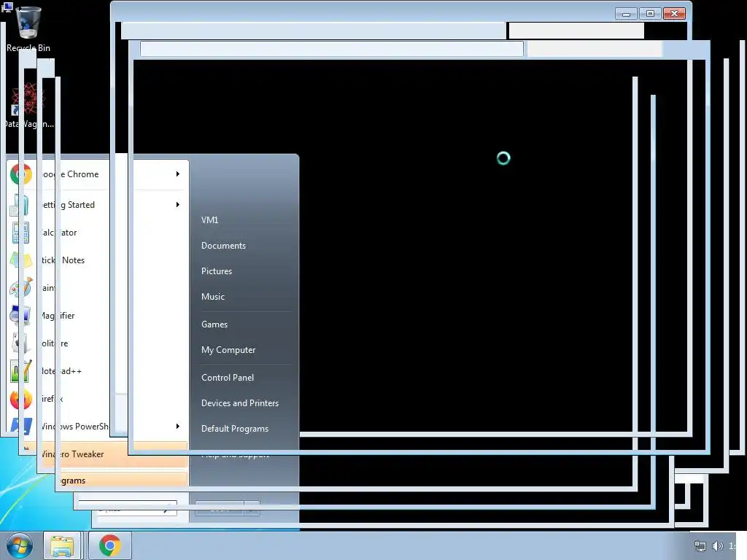Close the frozen front window
Image resolution: width=747 pixels, height=560 pixels.
click(x=675, y=14)
